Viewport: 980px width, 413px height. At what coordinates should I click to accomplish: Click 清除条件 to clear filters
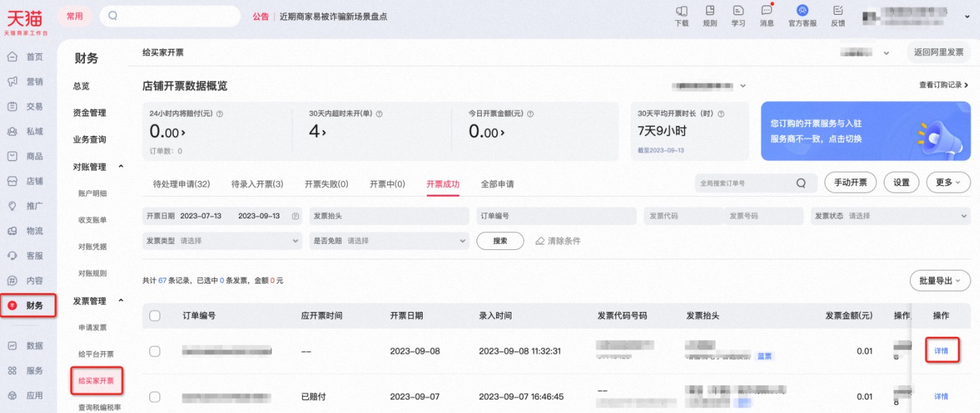[x=558, y=241]
